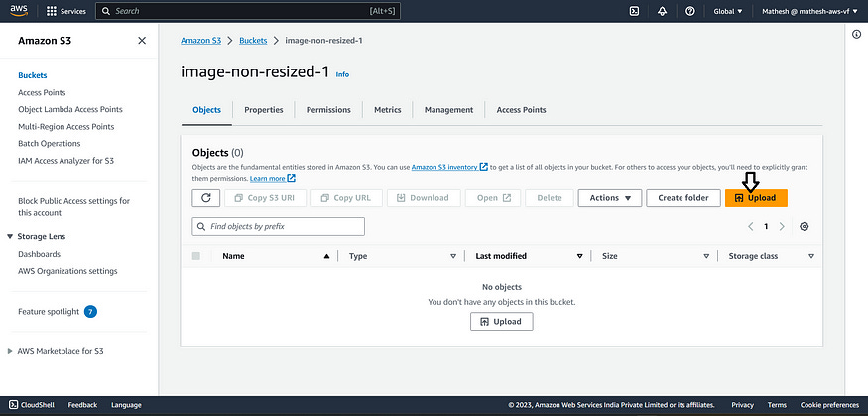The image size is (868, 416).
Task: Open AWS Organizations settings
Action: 67,271
